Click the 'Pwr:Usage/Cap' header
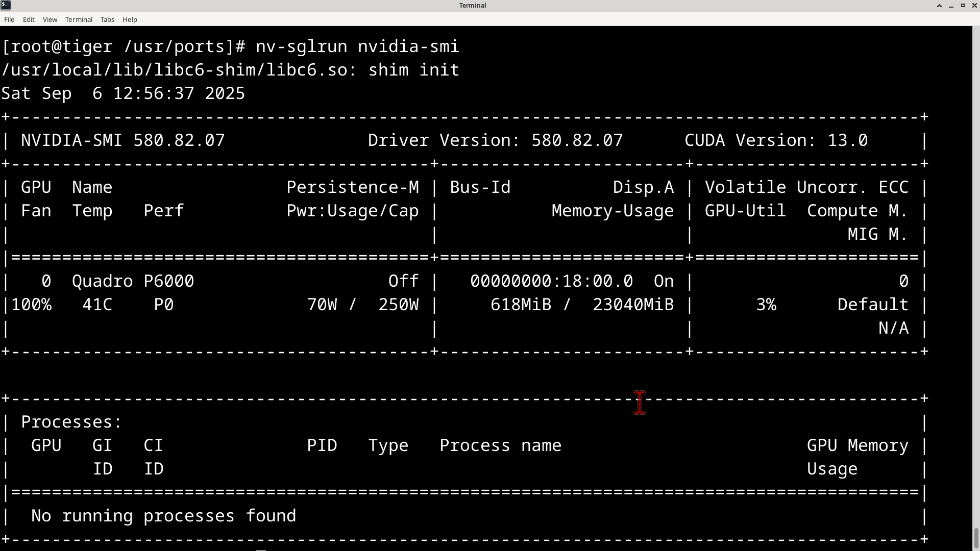This screenshot has width=980, height=551. click(353, 211)
